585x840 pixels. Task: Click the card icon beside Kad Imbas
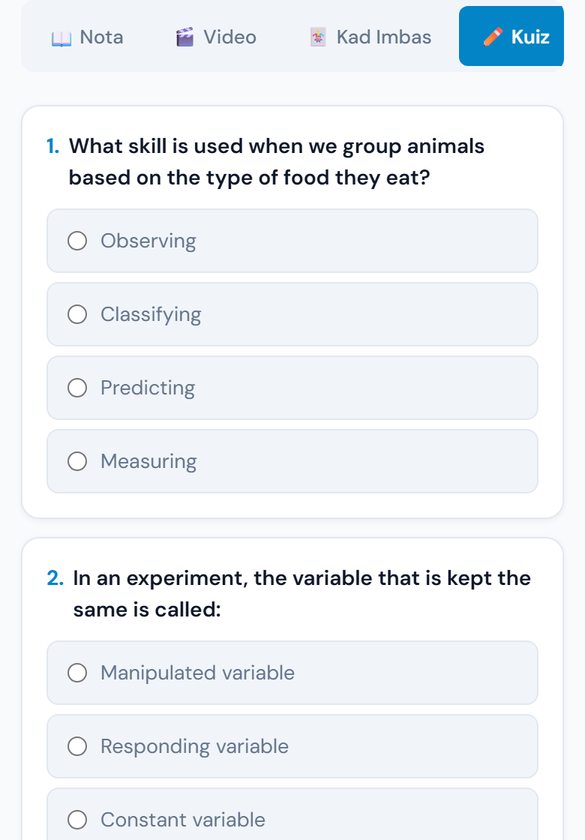318,38
